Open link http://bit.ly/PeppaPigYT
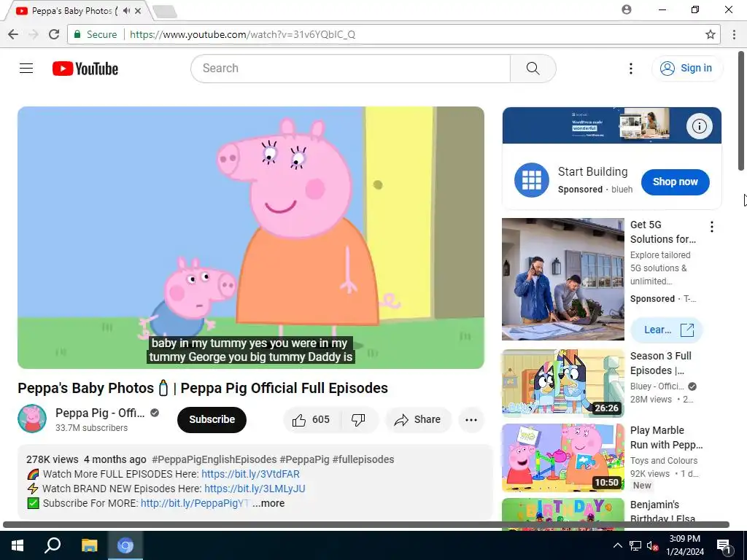The width and height of the screenshot is (747, 560). click(196, 503)
